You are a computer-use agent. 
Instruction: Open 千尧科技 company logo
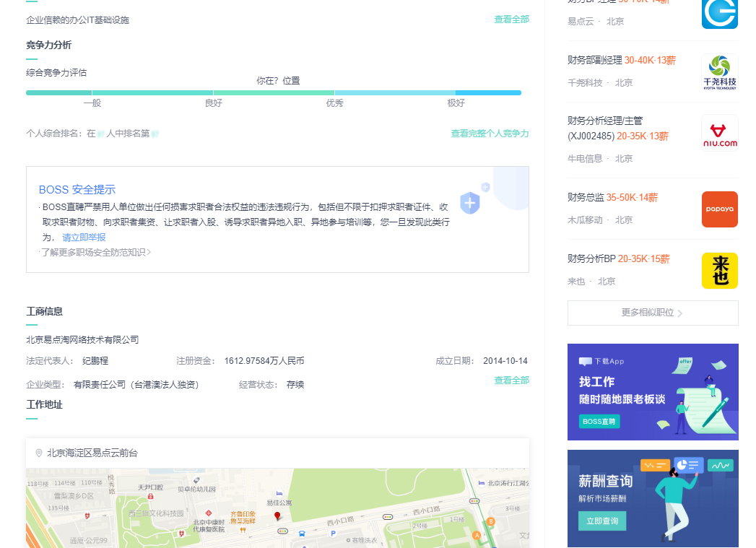click(x=719, y=71)
